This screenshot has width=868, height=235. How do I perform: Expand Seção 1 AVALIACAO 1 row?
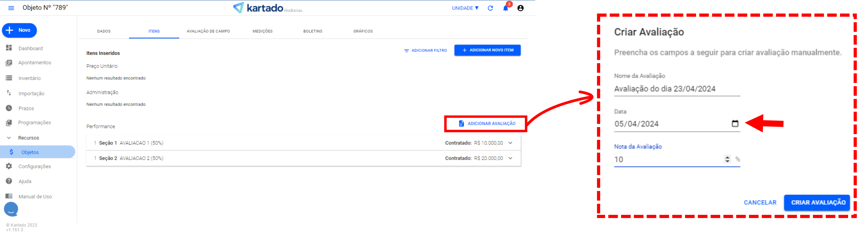tap(510, 143)
